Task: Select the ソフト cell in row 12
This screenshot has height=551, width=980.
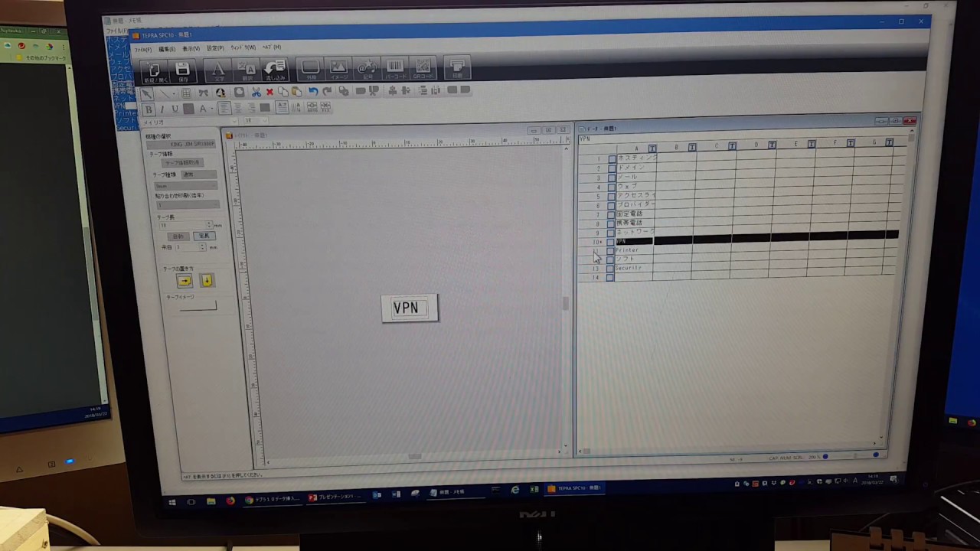Action: [x=634, y=259]
